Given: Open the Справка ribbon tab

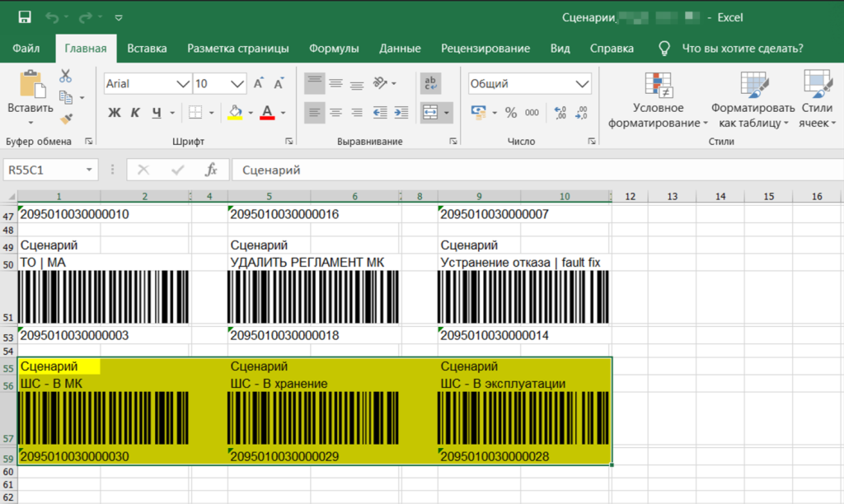Looking at the screenshot, I should pos(612,49).
